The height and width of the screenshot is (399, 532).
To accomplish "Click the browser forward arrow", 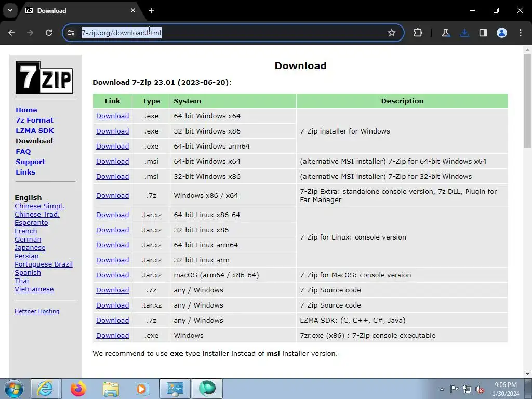I will (30, 33).
